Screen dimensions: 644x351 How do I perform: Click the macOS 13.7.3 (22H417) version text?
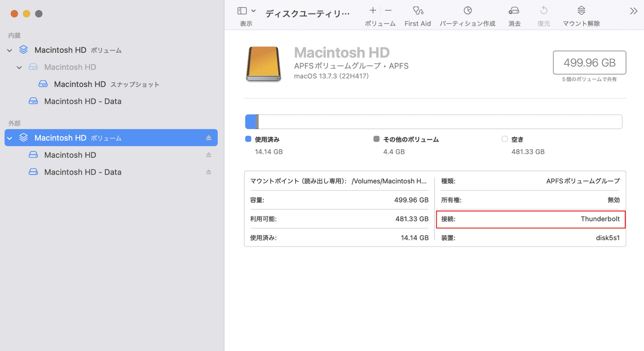click(331, 76)
